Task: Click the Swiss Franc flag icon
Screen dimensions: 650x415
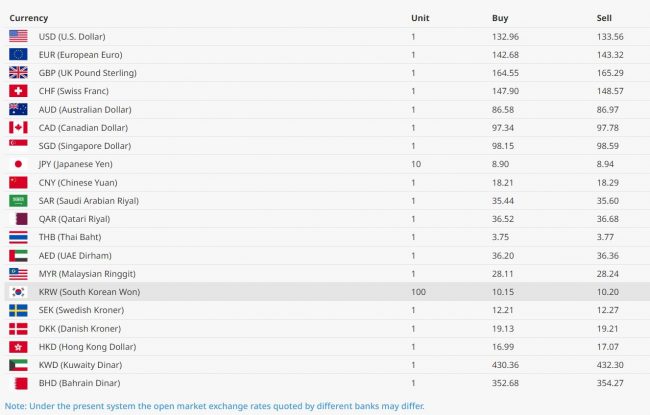Action: [18, 91]
